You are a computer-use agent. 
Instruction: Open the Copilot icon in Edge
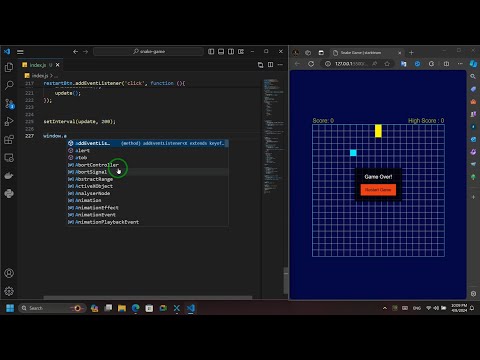pyautogui.click(x=473, y=64)
